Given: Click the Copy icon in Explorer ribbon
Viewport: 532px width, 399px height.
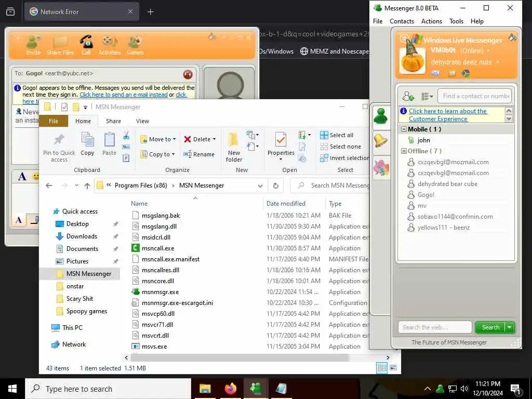Looking at the screenshot, I should (87, 144).
